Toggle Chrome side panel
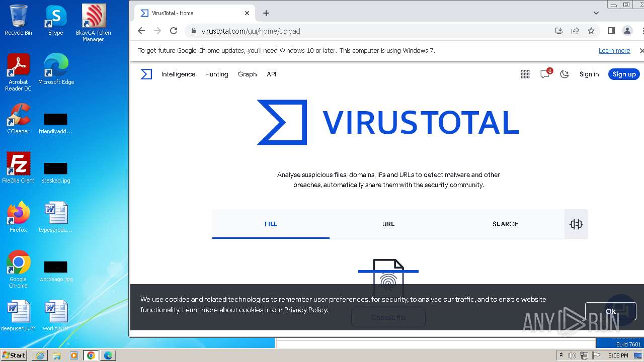The height and width of the screenshot is (362, 644). (x=611, y=31)
